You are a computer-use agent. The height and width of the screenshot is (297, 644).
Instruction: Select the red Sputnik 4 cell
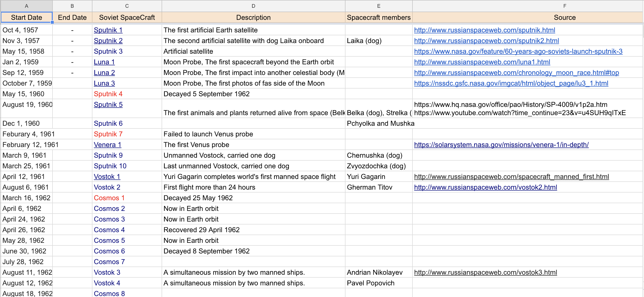127,94
